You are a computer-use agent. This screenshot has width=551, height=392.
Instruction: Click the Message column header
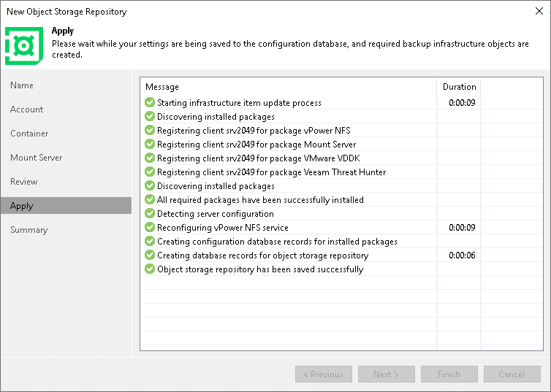coord(289,87)
